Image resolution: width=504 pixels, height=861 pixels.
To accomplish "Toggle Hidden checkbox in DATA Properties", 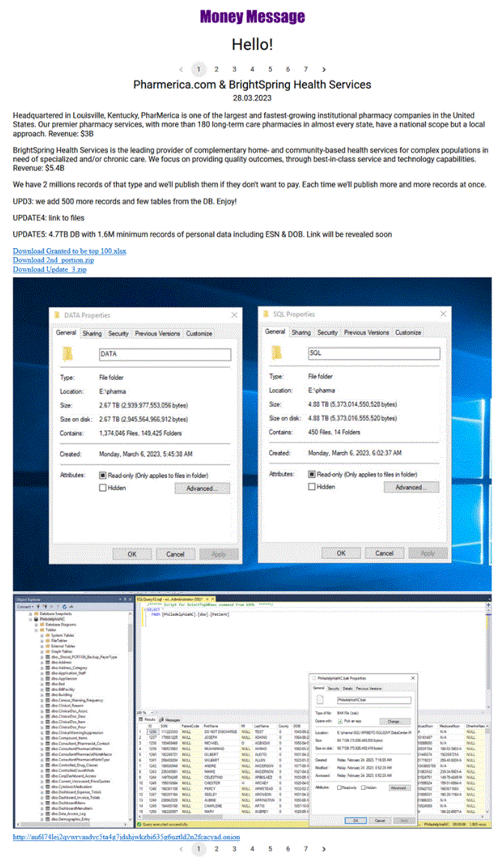I will [103, 488].
